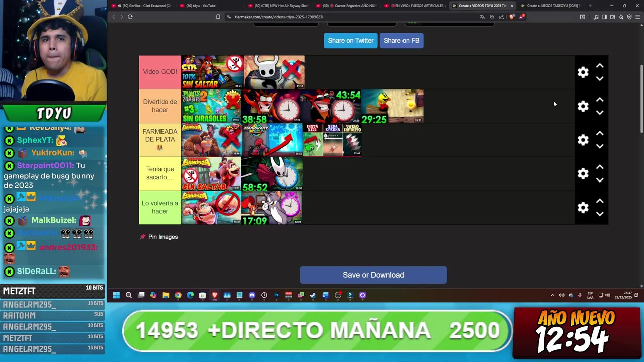The height and width of the screenshot is (362, 644).
Task: Select the Video GOD! tier label
Action: tap(160, 72)
